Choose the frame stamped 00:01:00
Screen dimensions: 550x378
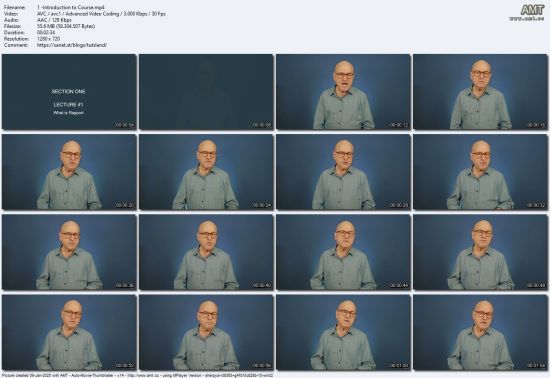pyautogui.click(x=343, y=333)
